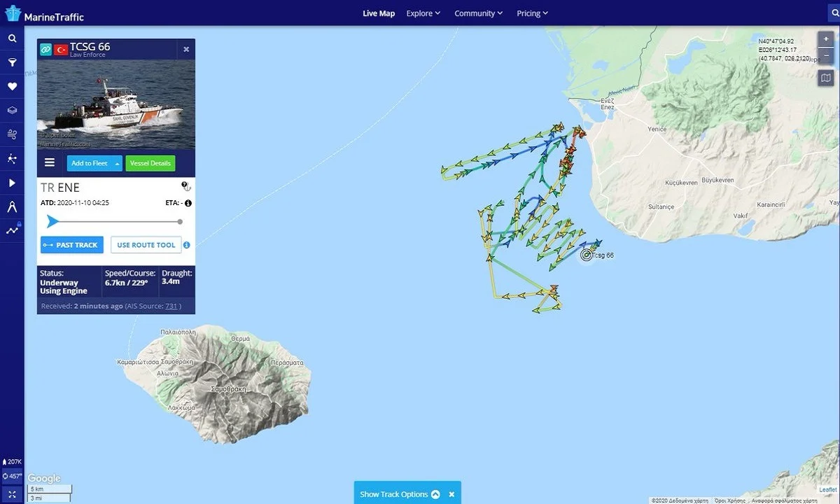840x504 pixels.
Task: Click 'TR ENE' destination text
Action: point(60,188)
